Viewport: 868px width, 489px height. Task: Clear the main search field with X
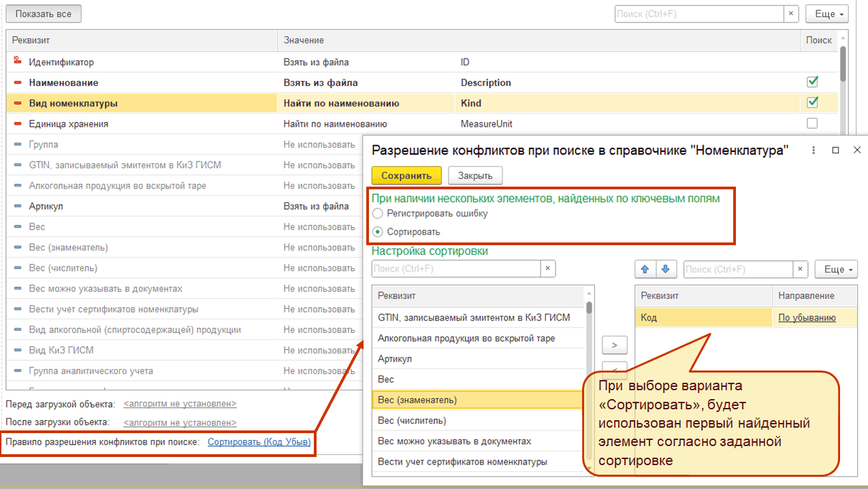(x=791, y=14)
